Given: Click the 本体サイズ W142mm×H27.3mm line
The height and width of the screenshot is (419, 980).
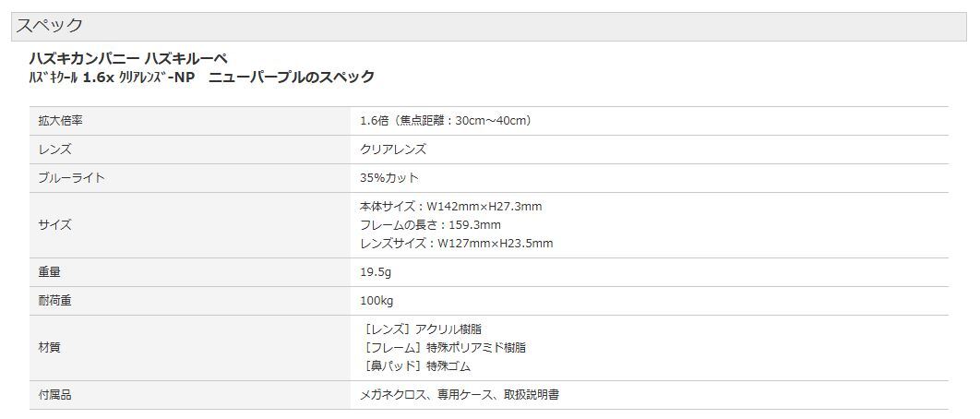Looking at the screenshot, I should 450,207.
